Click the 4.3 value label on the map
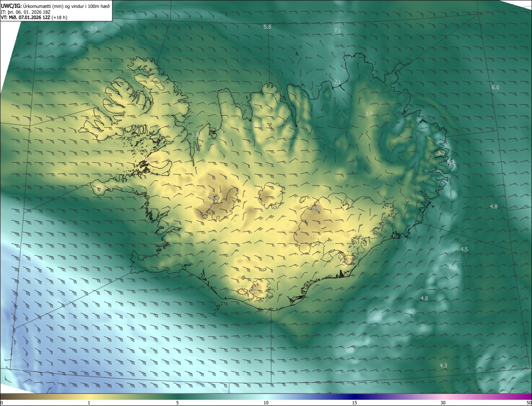This screenshot has width=532, height=406. [x=443, y=365]
